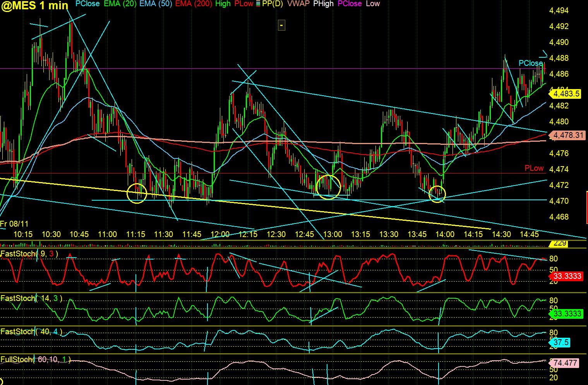
Task: Select the EMA (200) legend label
Action: (194, 4)
